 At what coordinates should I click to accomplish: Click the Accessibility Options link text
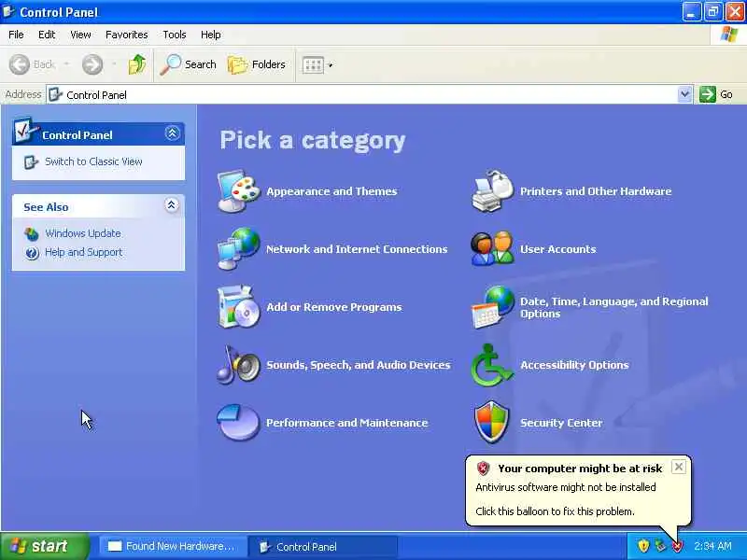574,365
